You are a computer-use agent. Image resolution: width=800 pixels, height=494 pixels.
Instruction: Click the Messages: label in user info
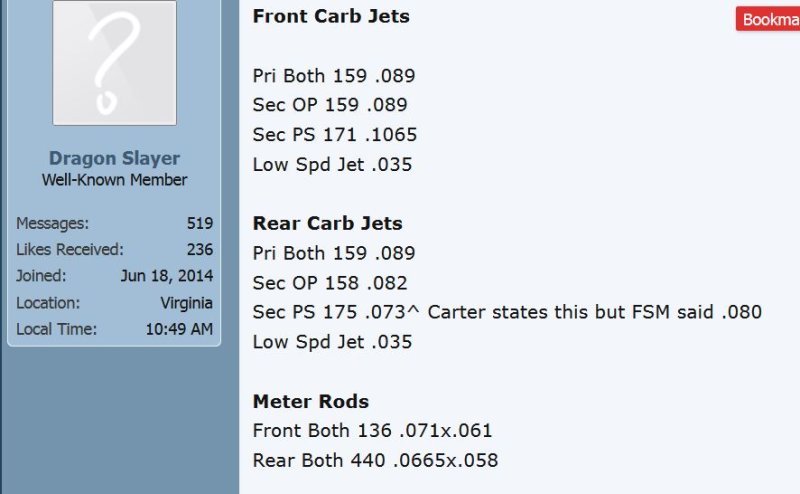coord(52,224)
